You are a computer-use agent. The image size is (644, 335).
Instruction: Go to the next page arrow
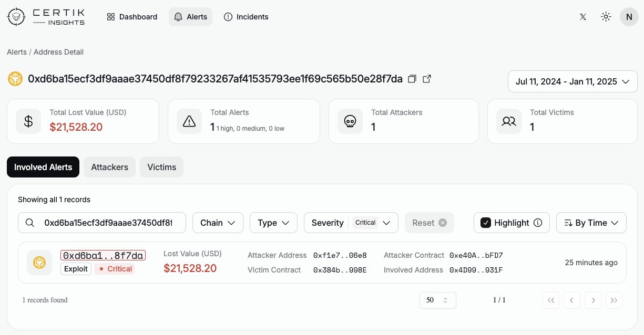593,300
